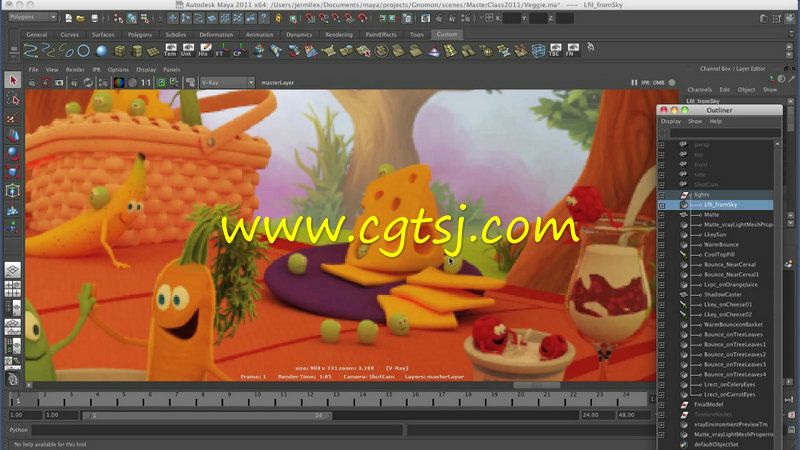Click the FT freeze transform shelf icon

coord(221,50)
